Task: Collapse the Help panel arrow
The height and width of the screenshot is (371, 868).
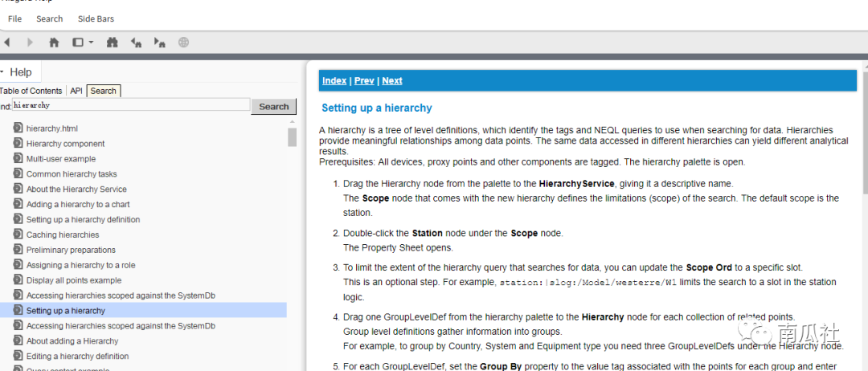Action: click(x=2, y=72)
